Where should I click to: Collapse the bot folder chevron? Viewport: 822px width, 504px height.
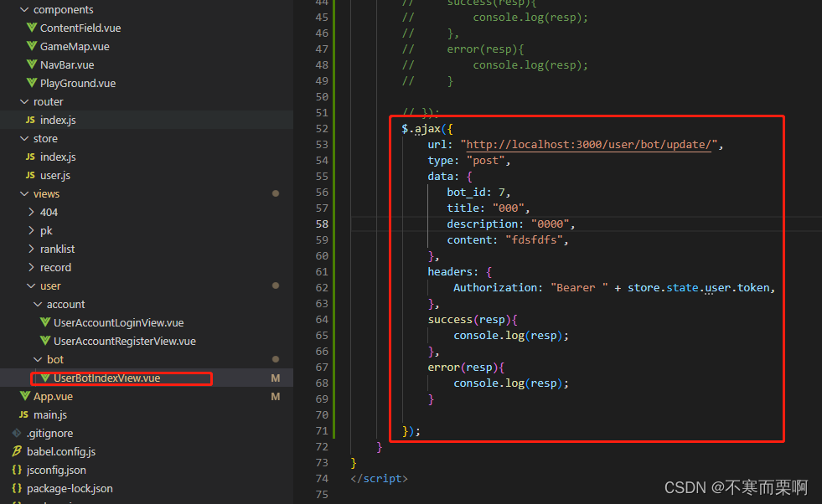coord(38,359)
